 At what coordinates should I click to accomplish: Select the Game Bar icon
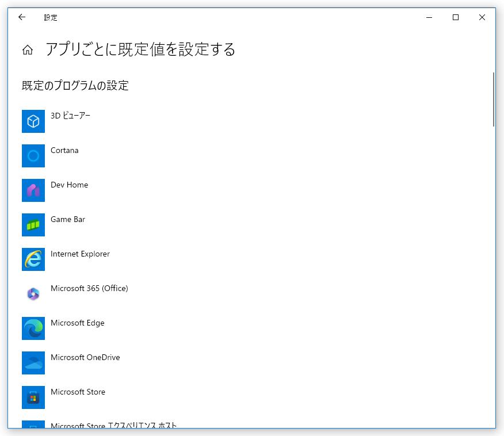33,225
